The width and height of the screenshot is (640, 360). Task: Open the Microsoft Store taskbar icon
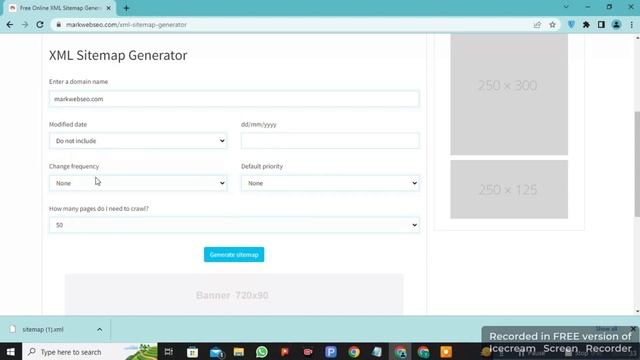(192, 352)
